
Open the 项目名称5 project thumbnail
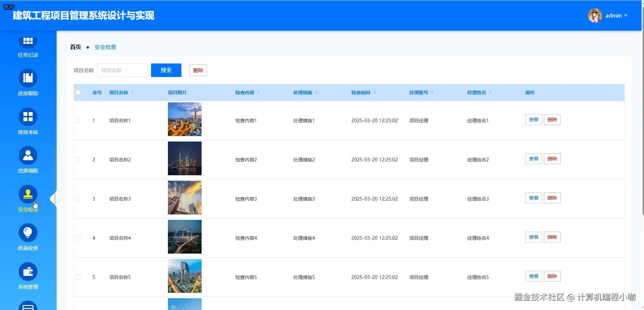185,276
